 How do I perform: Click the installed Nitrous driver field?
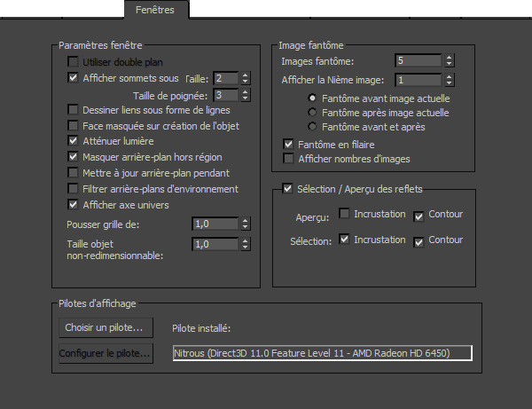tap(323, 353)
